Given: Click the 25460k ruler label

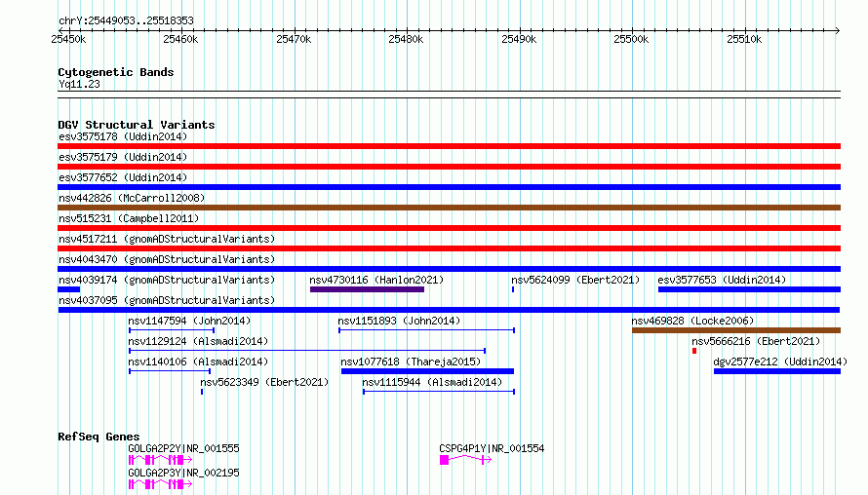Looking at the screenshot, I should [180, 39].
